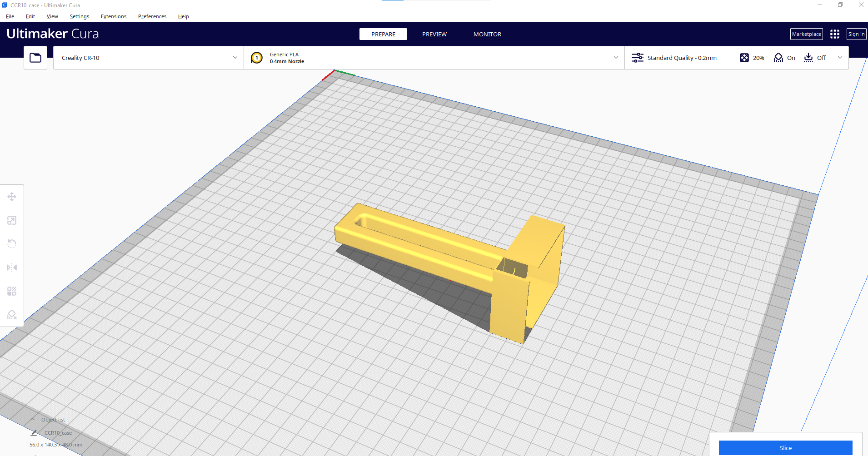Restore down the Cura window
Screen dimensions: 868x456
point(840,5)
